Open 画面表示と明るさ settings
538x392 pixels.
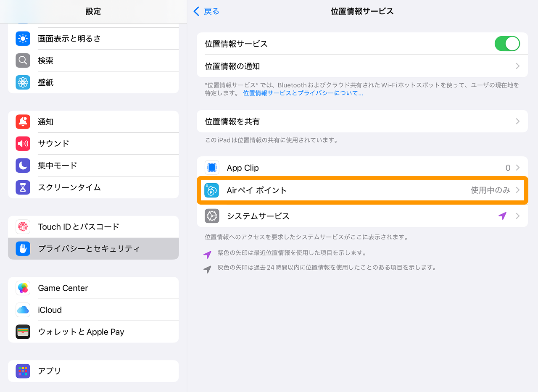tap(93, 39)
